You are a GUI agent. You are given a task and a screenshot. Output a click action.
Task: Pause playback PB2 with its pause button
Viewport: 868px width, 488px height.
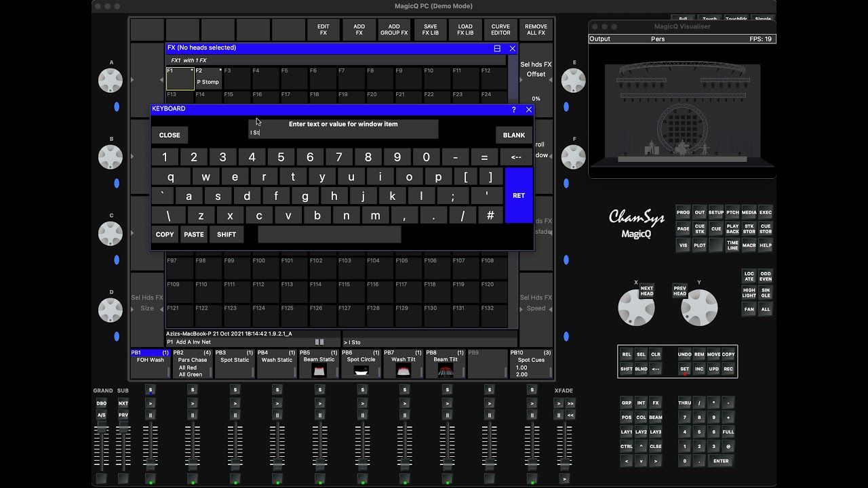tap(193, 415)
